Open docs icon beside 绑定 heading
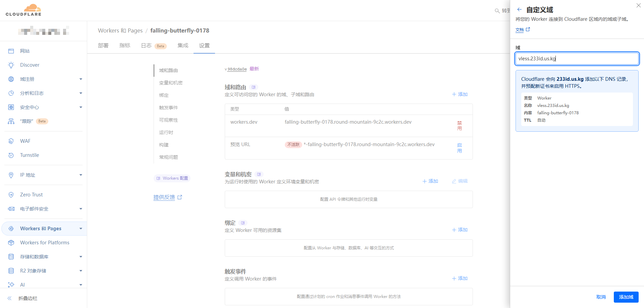This screenshot has width=644, height=308. point(243,223)
